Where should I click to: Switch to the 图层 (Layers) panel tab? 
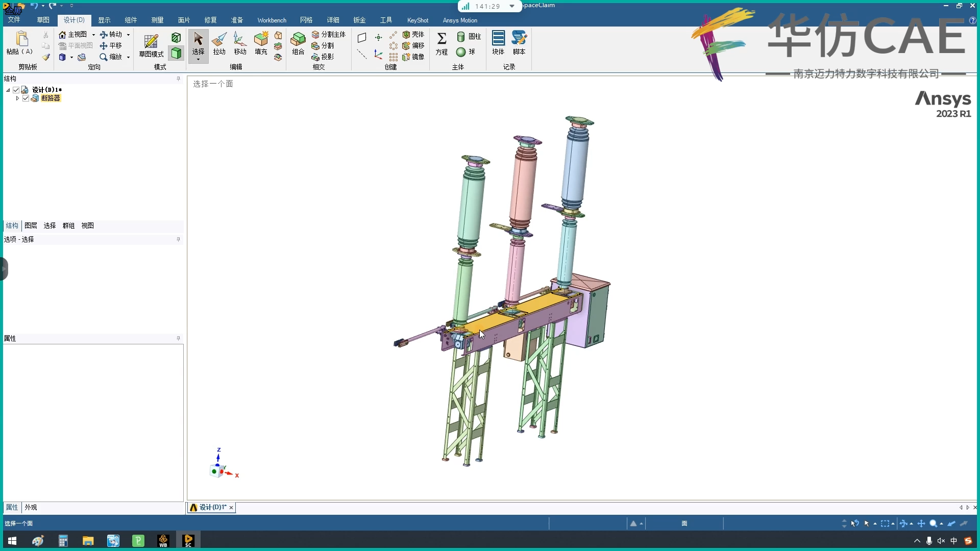[x=31, y=226]
